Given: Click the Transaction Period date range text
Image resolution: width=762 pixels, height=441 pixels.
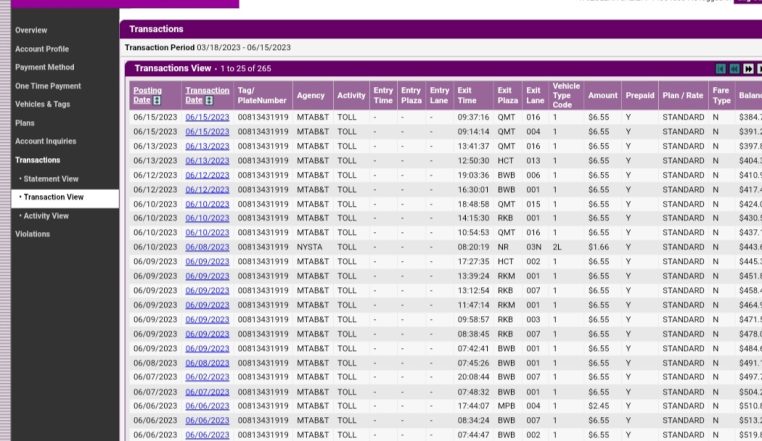Looking at the screenshot, I should pyautogui.click(x=243, y=48).
